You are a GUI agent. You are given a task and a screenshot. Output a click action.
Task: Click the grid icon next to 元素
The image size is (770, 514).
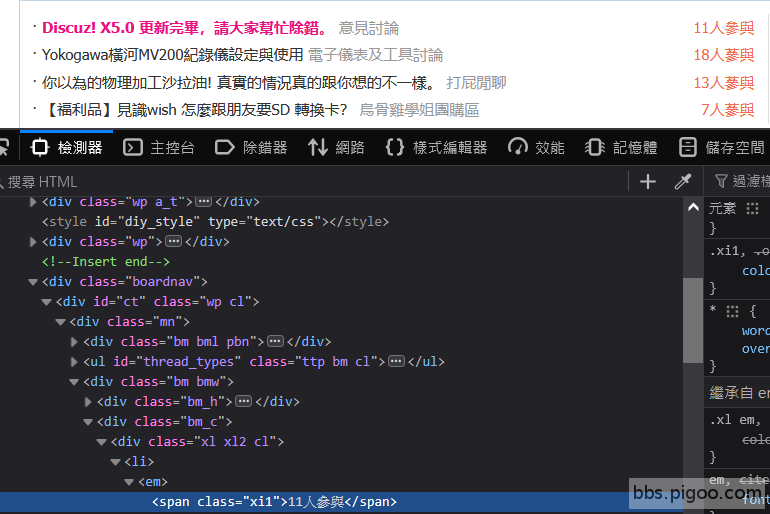(752, 208)
